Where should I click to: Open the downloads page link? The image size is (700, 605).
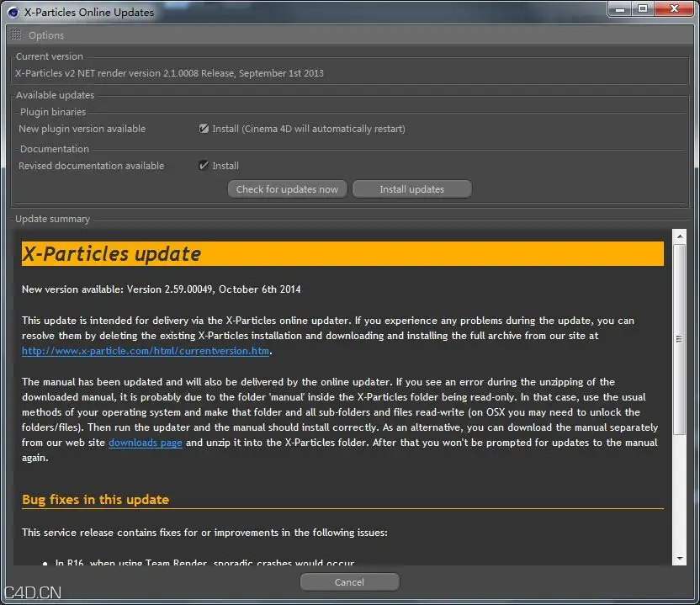click(146, 443)
